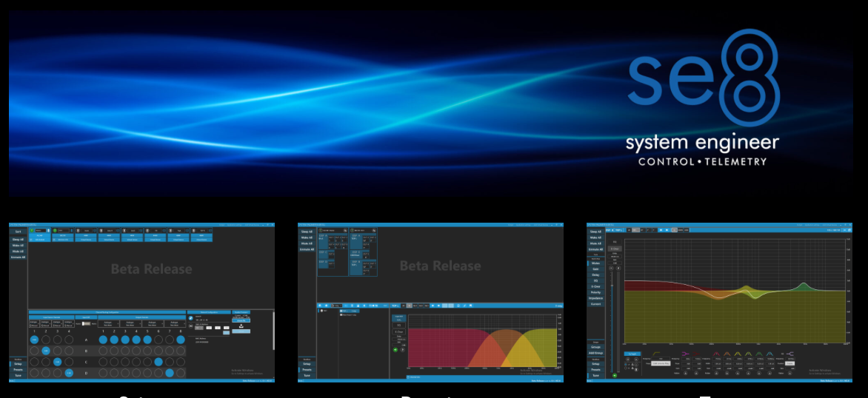Toggle DSP D to output 7 routing in Setup screenshot
This screenshot has width=868, height=398.
click(170, 373)
